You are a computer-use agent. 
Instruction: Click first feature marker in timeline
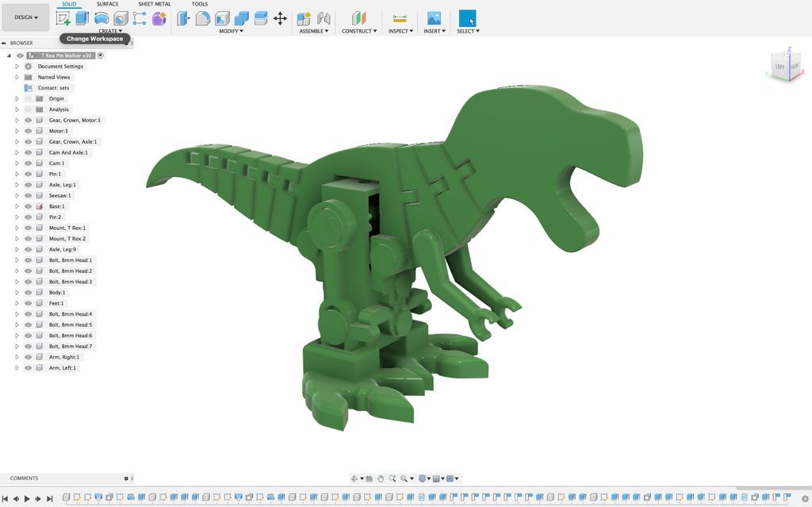point(67,497)
